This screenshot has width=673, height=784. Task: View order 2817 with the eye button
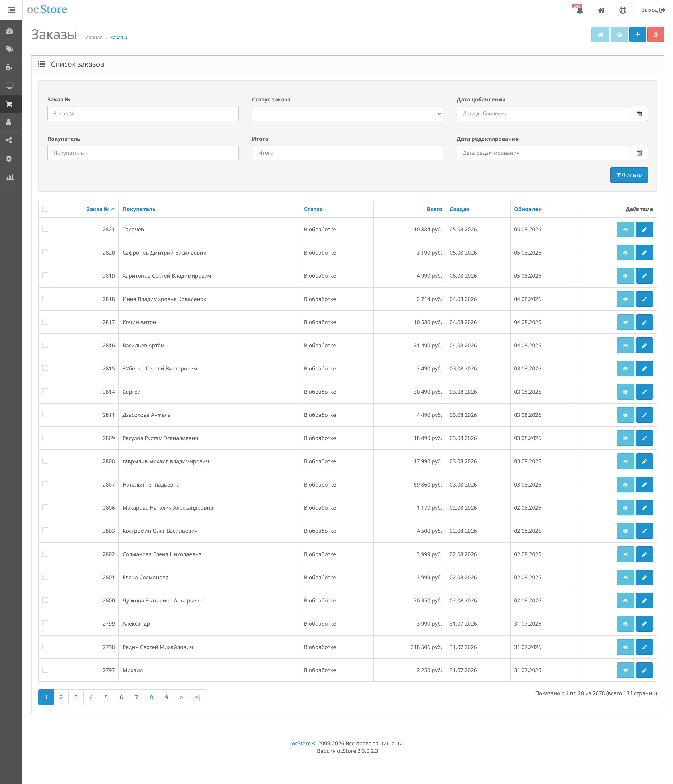(625, 322)
